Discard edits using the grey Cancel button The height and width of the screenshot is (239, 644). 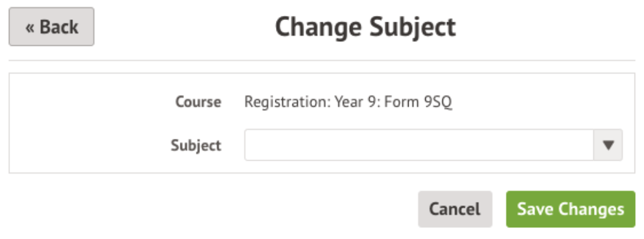click(x=455, y=209)
